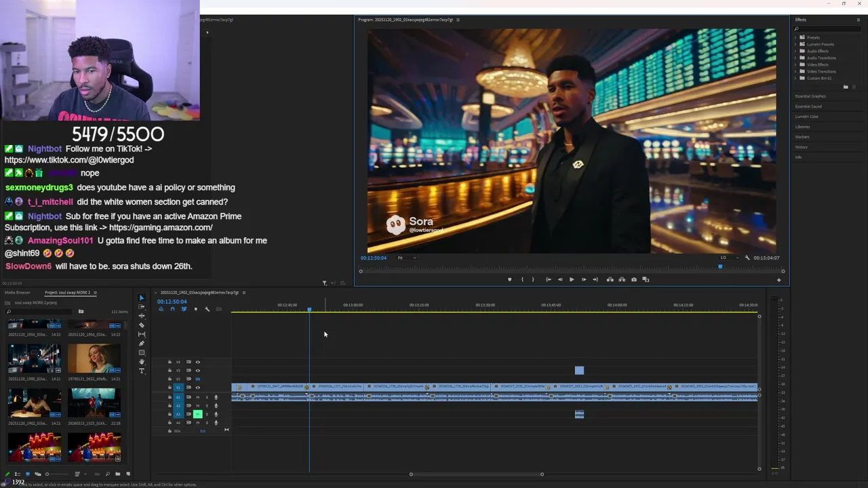
Task: Toggle A1 track targeting
Action: [178, 397]
